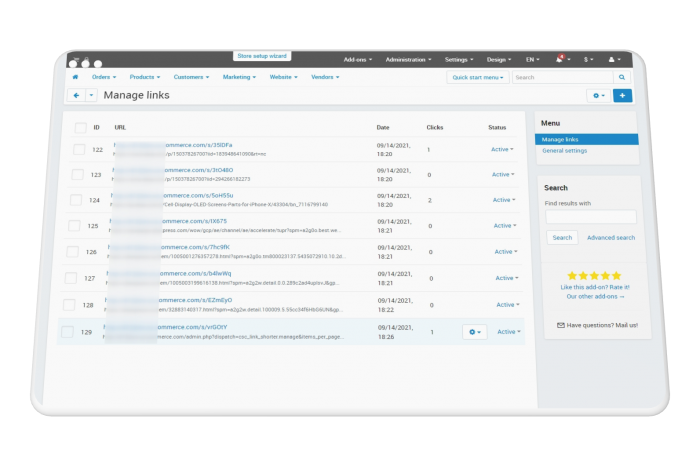
Task: Open the Website menu
Action: (x=283, y=77)
